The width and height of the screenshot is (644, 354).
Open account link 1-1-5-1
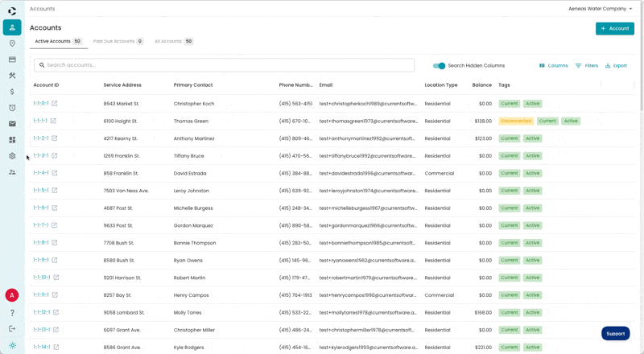point(41,190)
